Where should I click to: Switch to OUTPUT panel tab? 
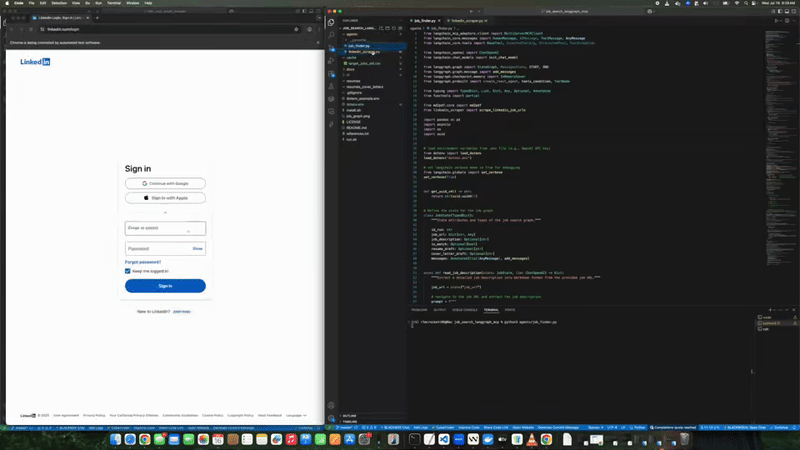[x=439, y=310]
